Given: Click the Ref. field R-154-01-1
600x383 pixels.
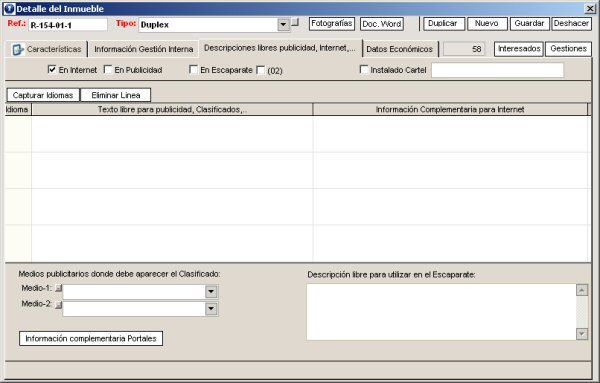Looking at the screenshot, I should coord(68,25).
